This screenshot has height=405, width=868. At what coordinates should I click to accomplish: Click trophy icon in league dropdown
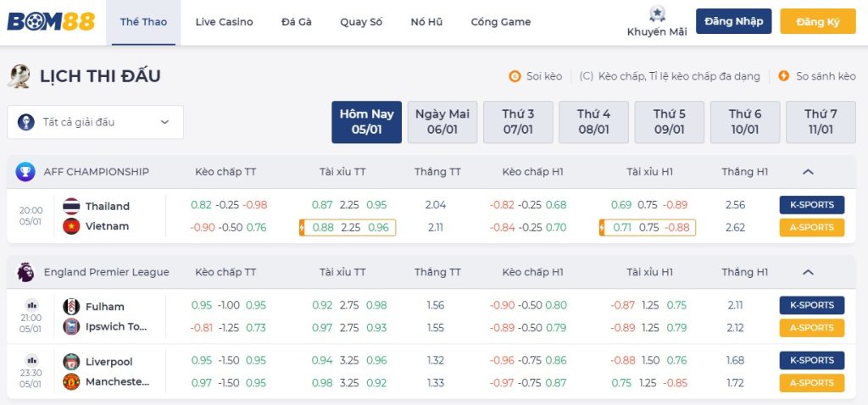26,122
